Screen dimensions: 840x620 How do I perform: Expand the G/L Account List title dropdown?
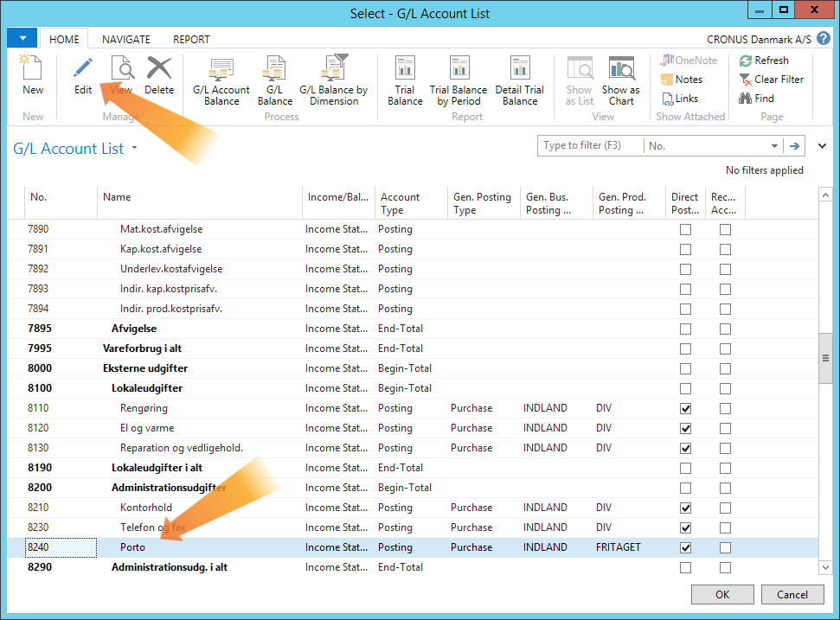134,148
